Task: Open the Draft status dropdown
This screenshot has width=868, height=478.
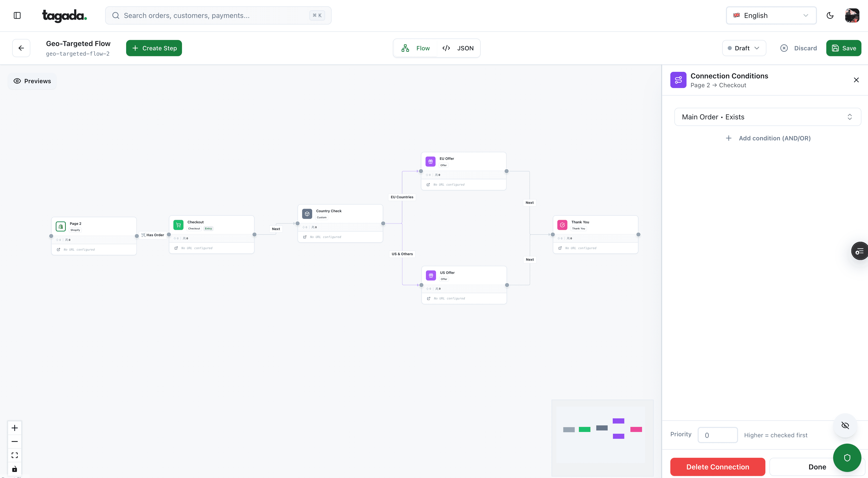Action: click(x=744, y=48)
